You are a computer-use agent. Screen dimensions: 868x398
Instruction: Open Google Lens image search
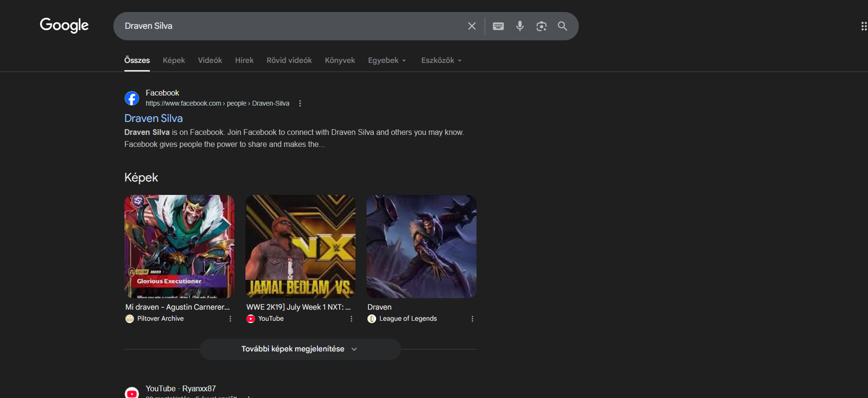point(541,26)
